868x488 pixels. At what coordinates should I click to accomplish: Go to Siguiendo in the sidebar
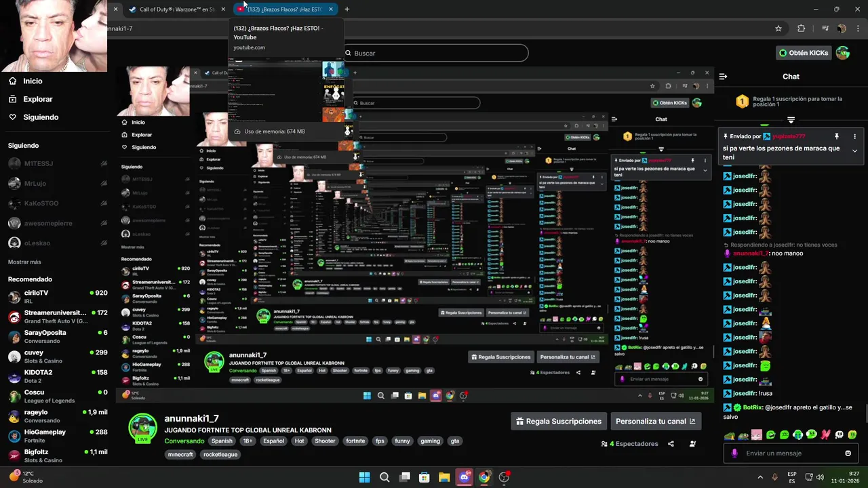pyautogui.click(x=33, y=117)
